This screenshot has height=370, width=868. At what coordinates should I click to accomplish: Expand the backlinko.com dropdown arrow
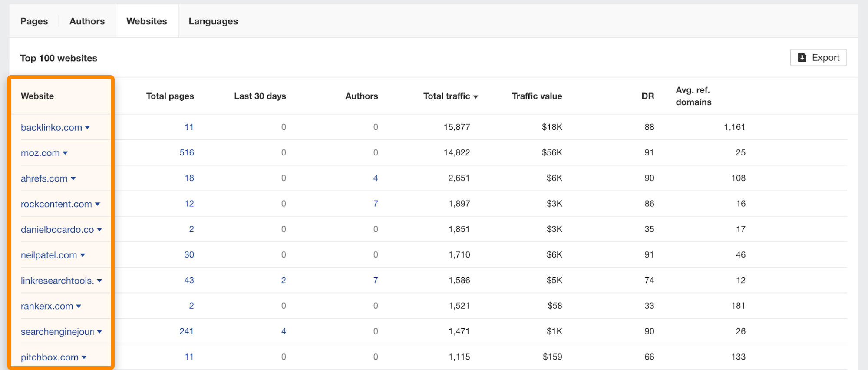tap(87, 128)
